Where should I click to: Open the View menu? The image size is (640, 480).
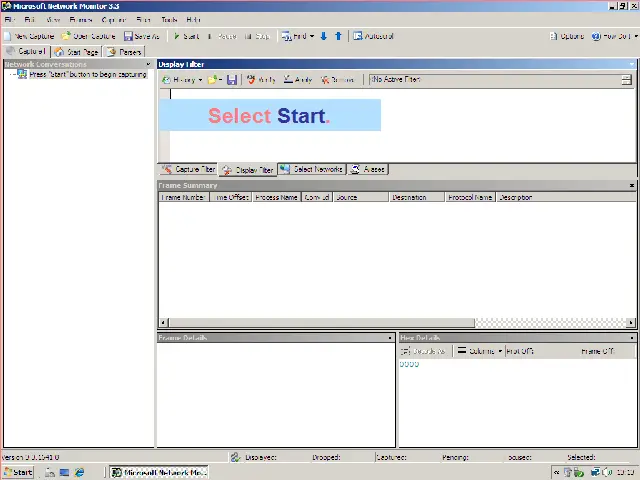[x=53, y=20]
